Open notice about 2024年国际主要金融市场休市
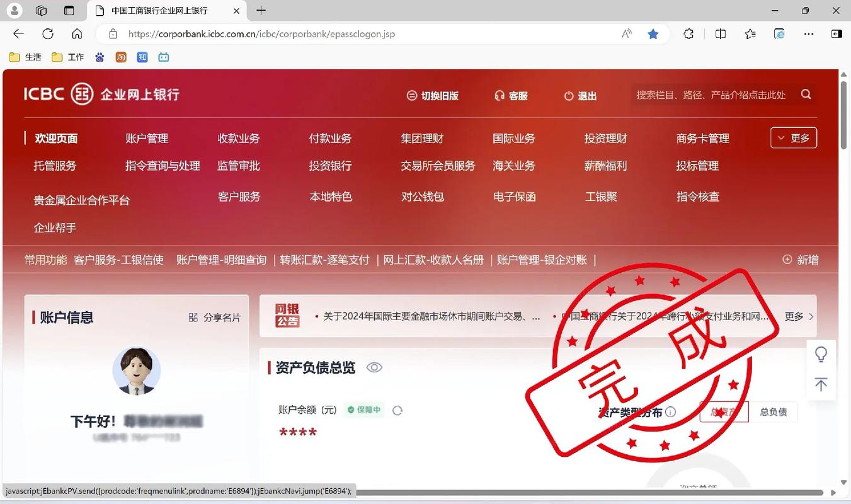Screen dimensions: 851x504 (x=431, y=316)
